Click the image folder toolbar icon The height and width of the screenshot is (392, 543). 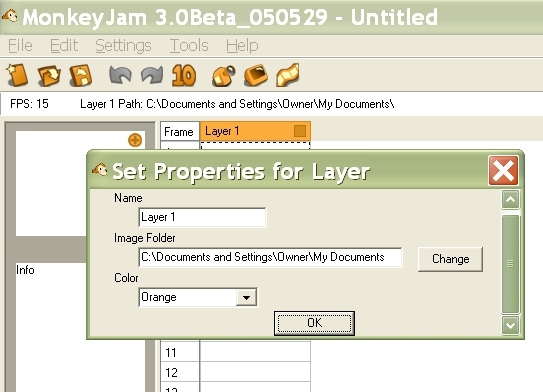[x=256, y=75]
